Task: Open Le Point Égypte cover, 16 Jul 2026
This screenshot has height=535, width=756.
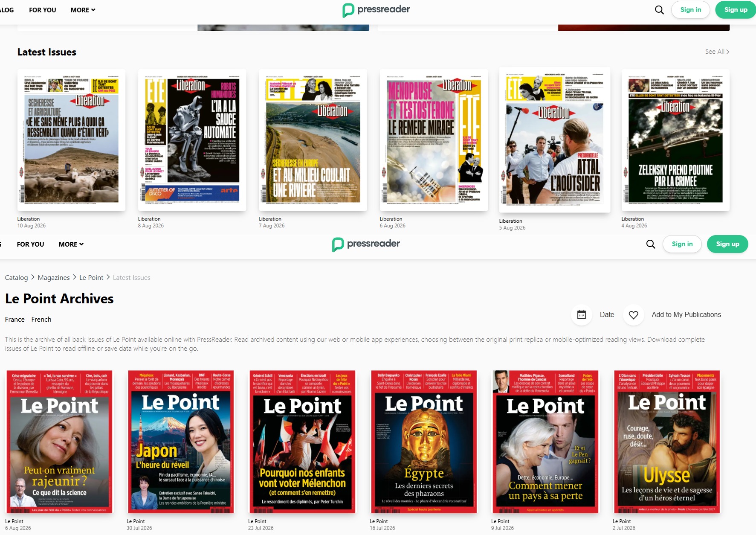Action: click(424, 442)
